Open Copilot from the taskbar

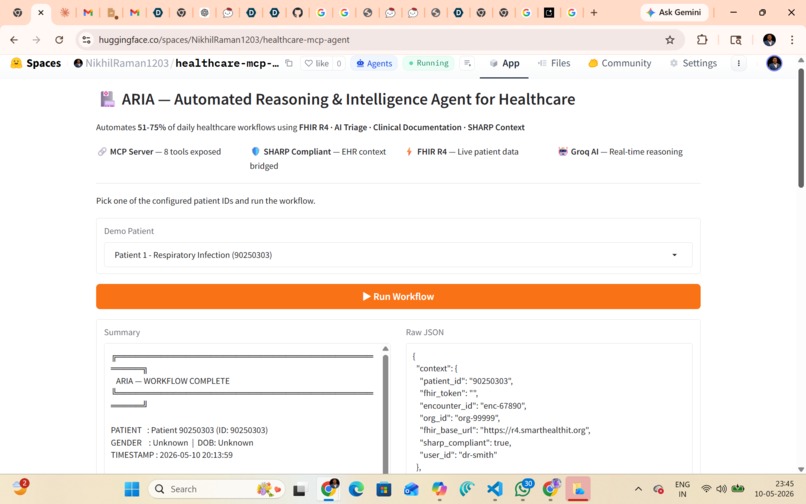[439, 489]
